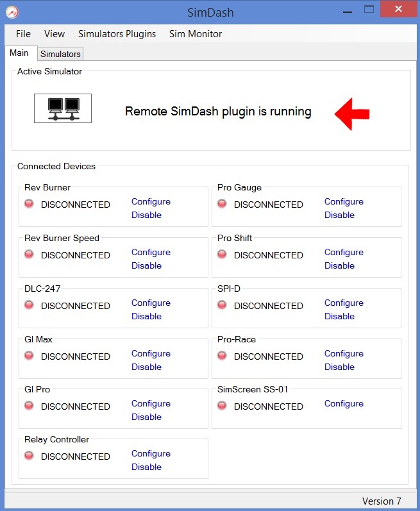The width and height of the screenshot is (420, 511).
Task: Switch to the Simulators tab
Action: point(60,54)
